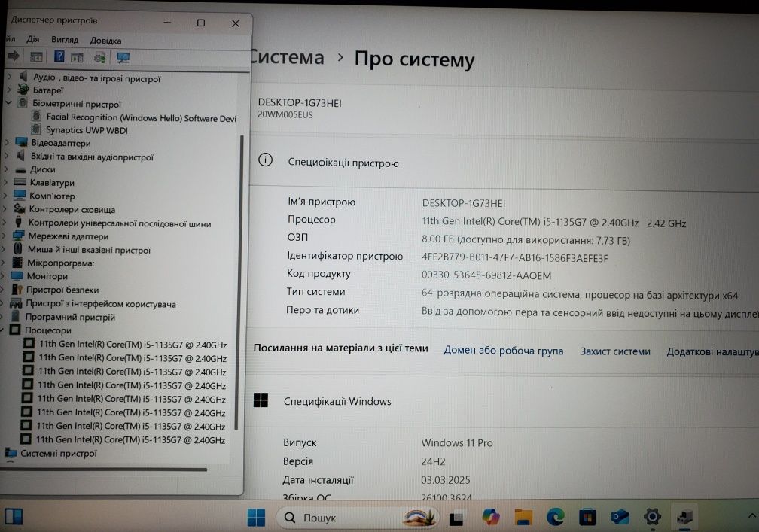
Task: Expand the Відеоадаптери node chevron
Action: [7, 143]
